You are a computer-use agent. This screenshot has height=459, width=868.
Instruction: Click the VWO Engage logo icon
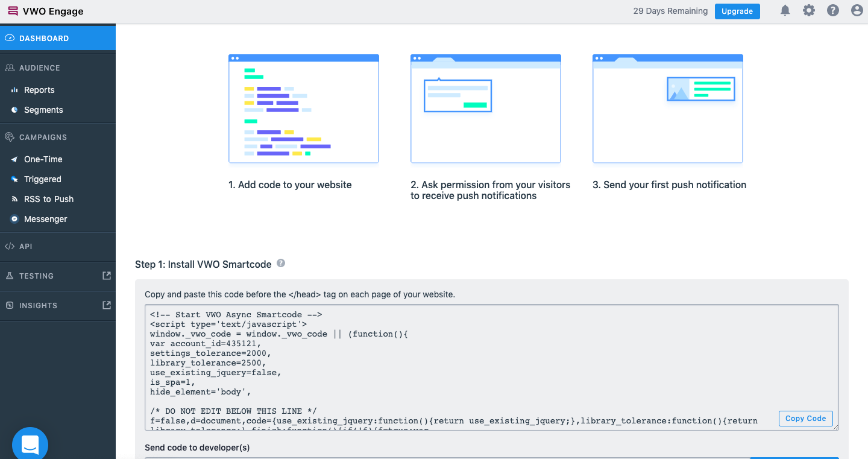13,11
